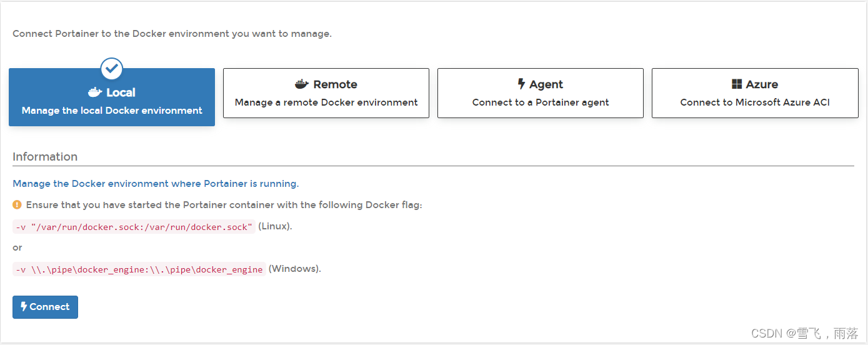Click the Windows docker_engine pipe code snippet

(139, 269)
